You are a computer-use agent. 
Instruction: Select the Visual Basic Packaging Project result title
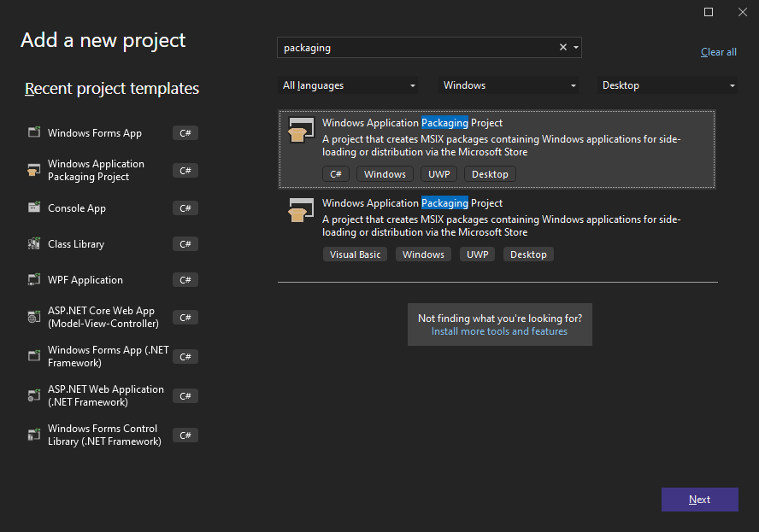[x=413, y=203]
